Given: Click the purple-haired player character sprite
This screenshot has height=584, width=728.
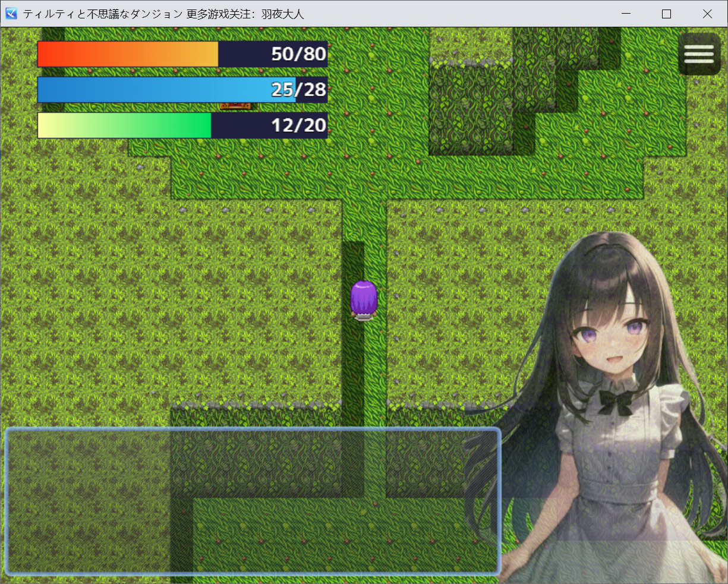Looking at the screenshot, I should click(x=363, y=299).
